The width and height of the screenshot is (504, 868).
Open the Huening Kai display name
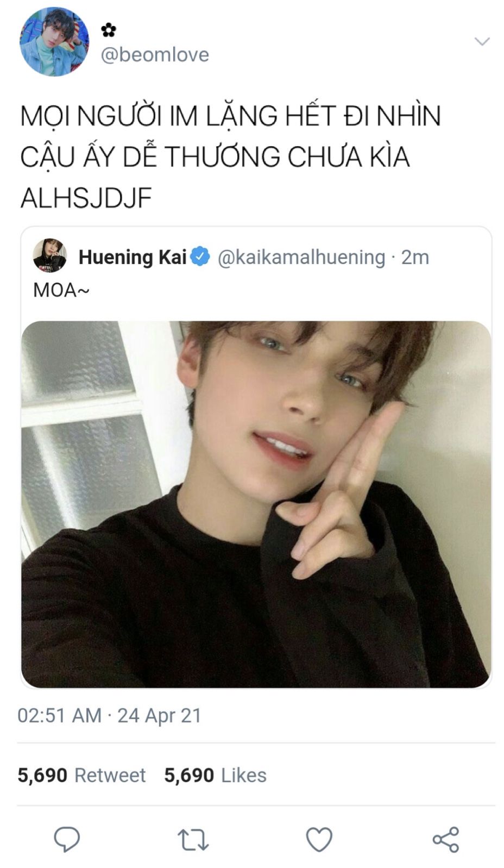(133, 257)
